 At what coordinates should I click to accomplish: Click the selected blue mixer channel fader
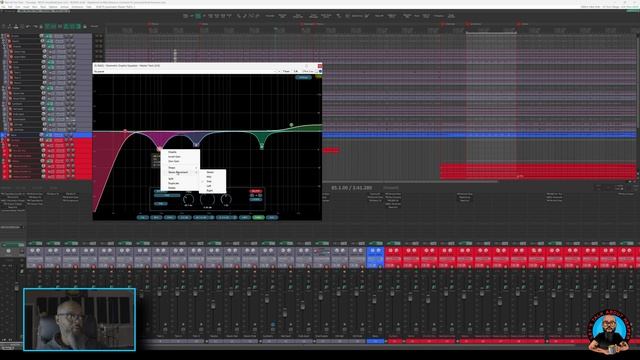(x=374, y=300)
